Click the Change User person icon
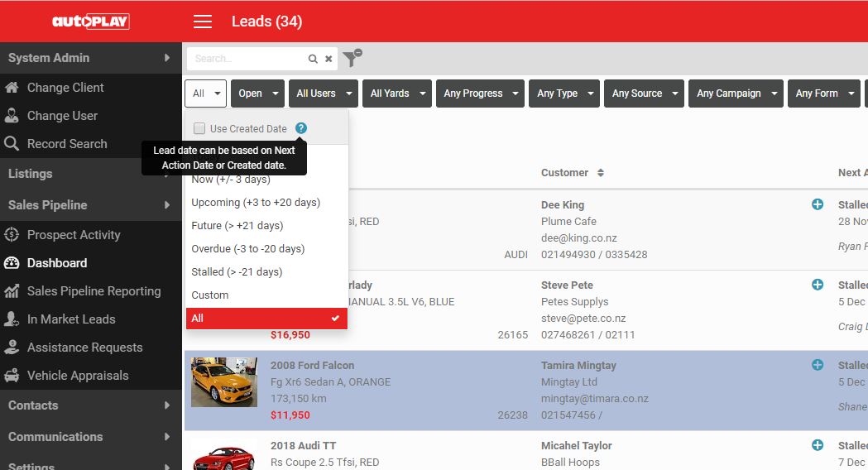The image size is (868, 470). (12, 116)
